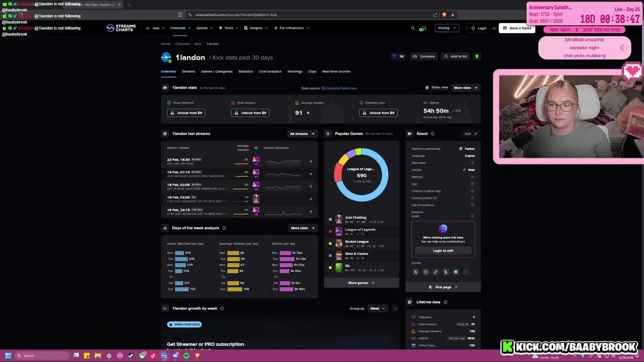Viewport: 644px width, 362px height.
Task: Click the StreamsCharts.com data source link
Action: 339,88
